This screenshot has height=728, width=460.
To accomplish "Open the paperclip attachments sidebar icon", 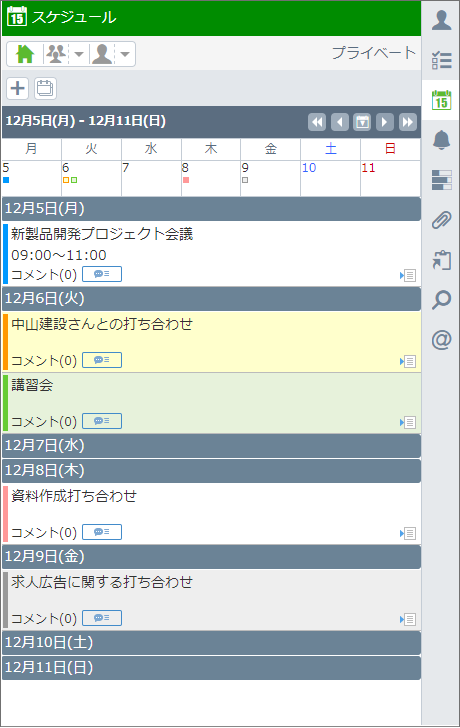I will 441,220.
